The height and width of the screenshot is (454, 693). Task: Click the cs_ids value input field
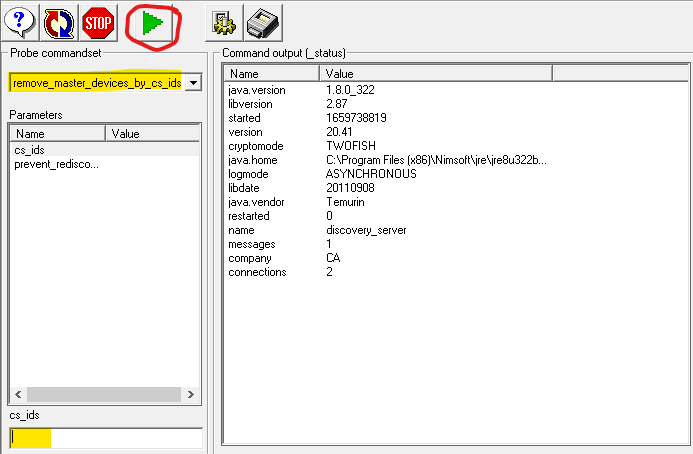pos(105,438)
